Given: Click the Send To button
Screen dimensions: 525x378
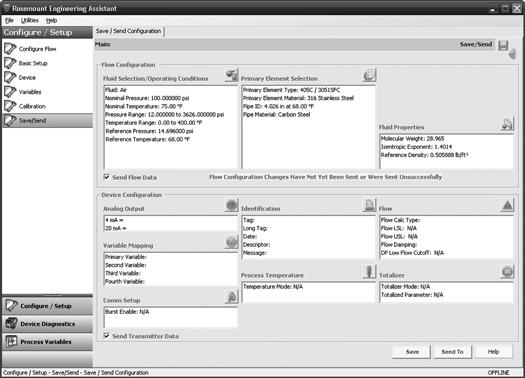Looking at the screenshot, I should (x=452, y=352).
